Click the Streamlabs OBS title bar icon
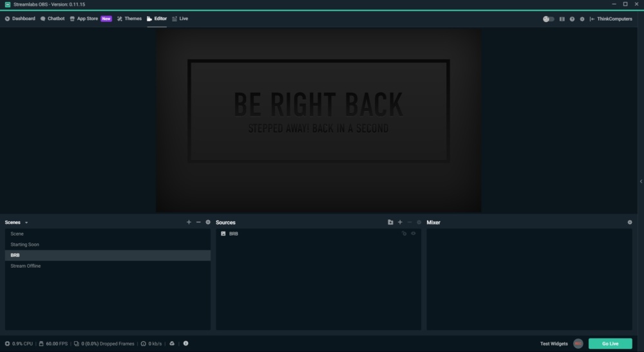The image size is (644, 352). [7, 5]
